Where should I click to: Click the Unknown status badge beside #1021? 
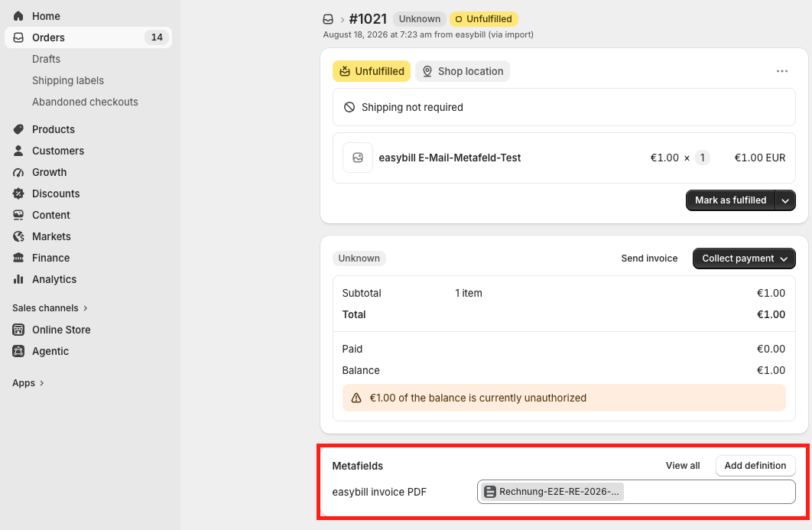point(420,19)
